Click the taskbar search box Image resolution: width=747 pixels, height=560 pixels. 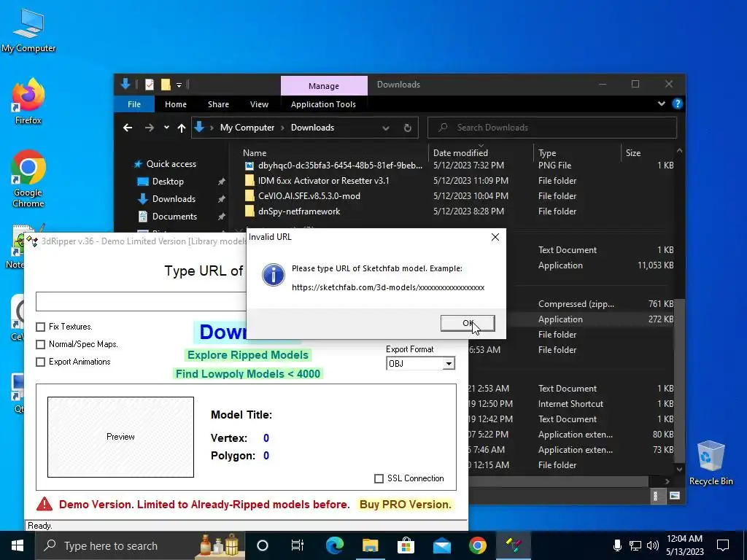(x=141, y=545)
